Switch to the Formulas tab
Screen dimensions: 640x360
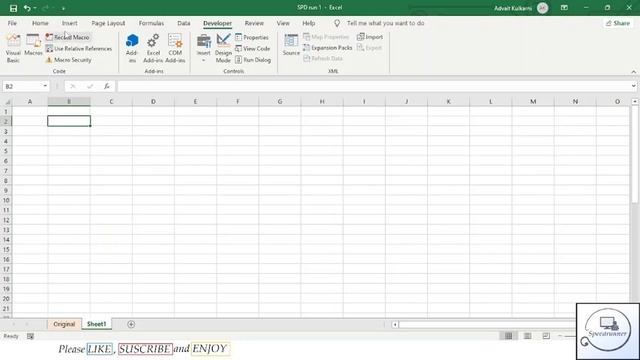(151, 23)
